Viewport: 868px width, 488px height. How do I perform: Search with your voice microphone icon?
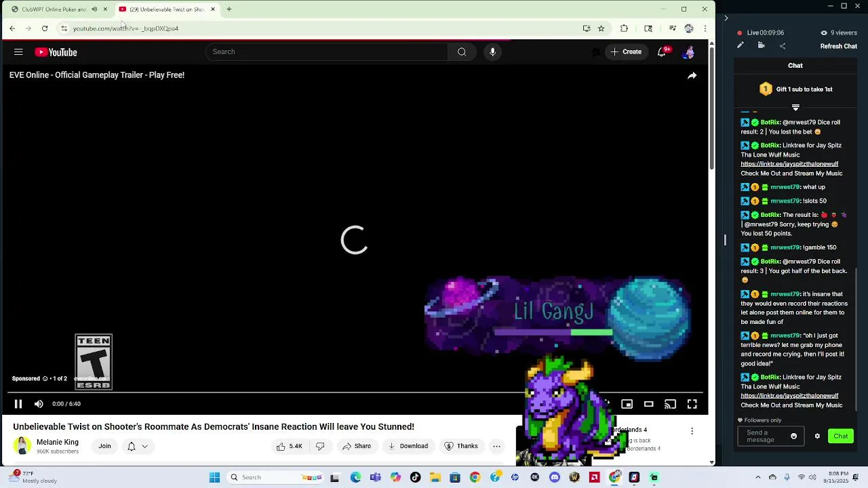pyautogui.click(x=492, y=52)
